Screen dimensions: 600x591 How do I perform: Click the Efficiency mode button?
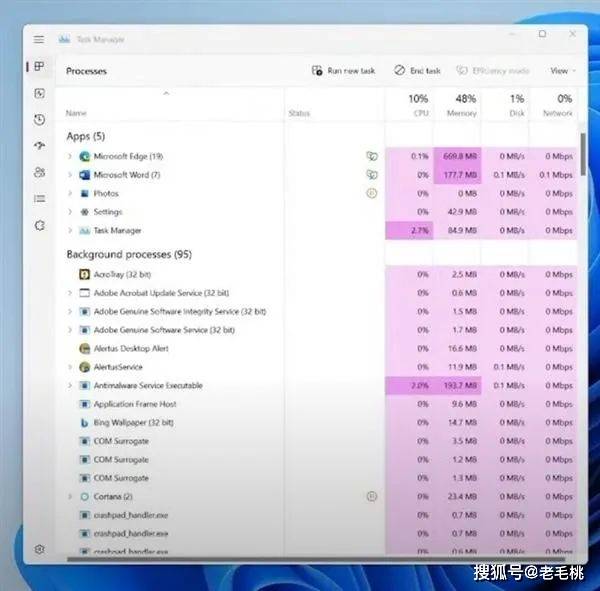click(x=493, y=71)
